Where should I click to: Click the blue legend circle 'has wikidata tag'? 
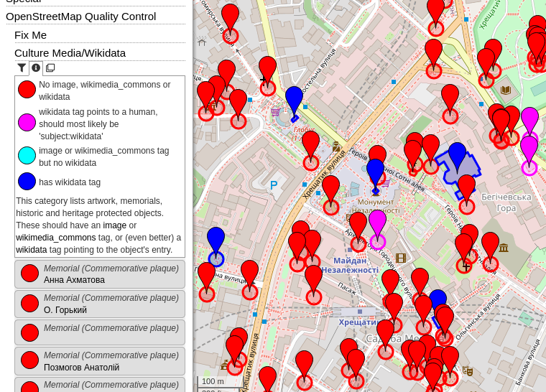click(x=27, y=182)
